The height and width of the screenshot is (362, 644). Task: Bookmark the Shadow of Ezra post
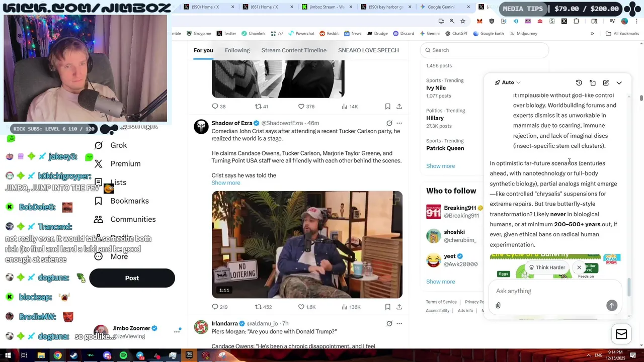tap(387, 307)
